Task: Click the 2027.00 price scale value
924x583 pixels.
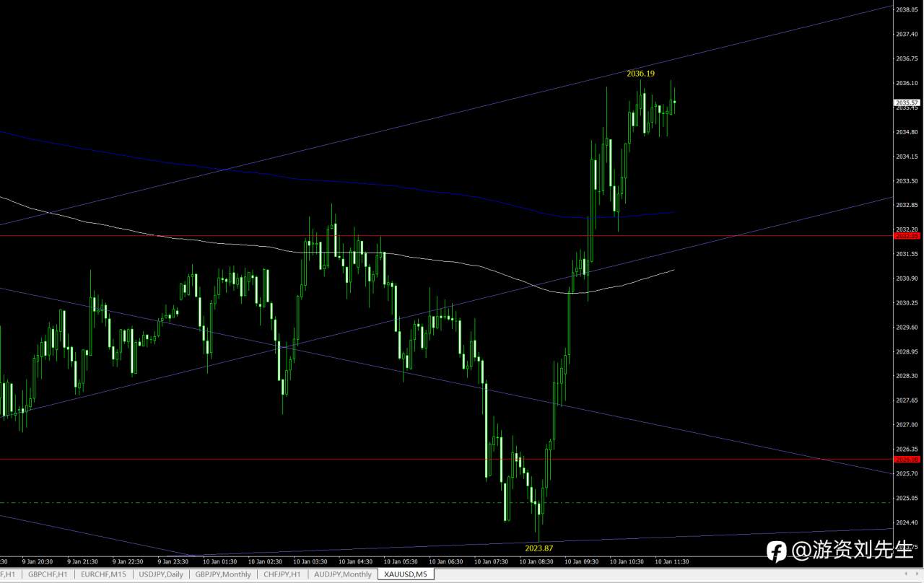Action: point(907,425)
